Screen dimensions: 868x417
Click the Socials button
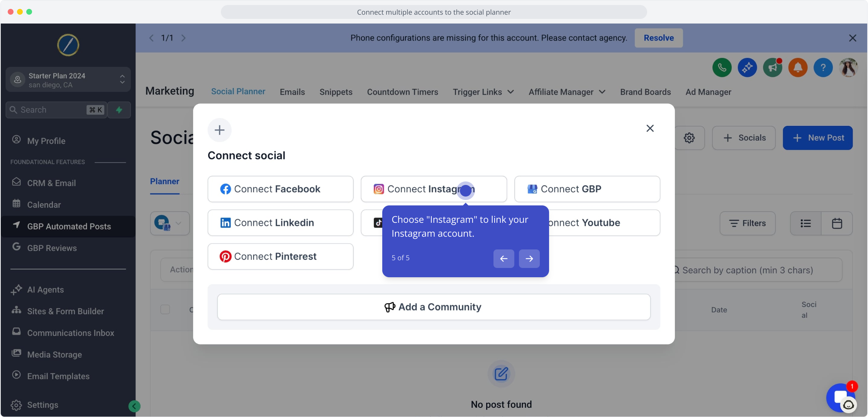(x=744, y=138)
